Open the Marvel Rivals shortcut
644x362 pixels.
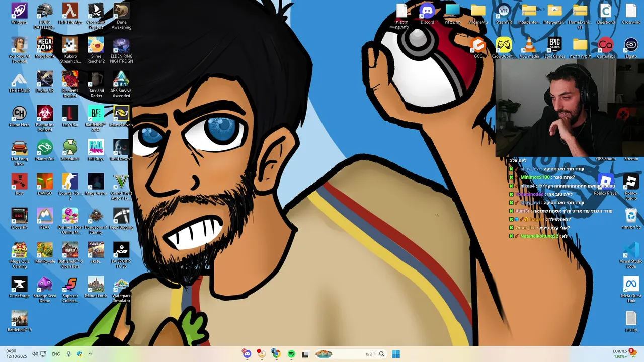121,116
